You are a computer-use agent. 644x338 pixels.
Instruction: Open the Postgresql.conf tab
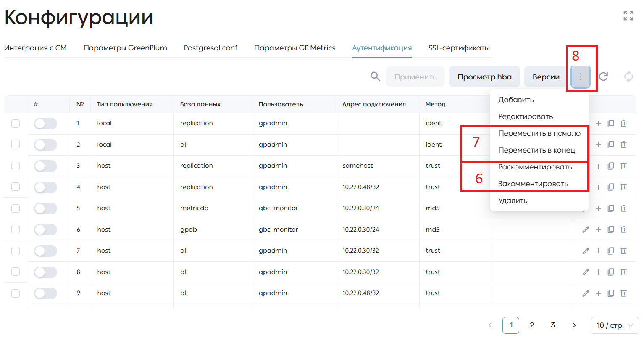point(210,48)
